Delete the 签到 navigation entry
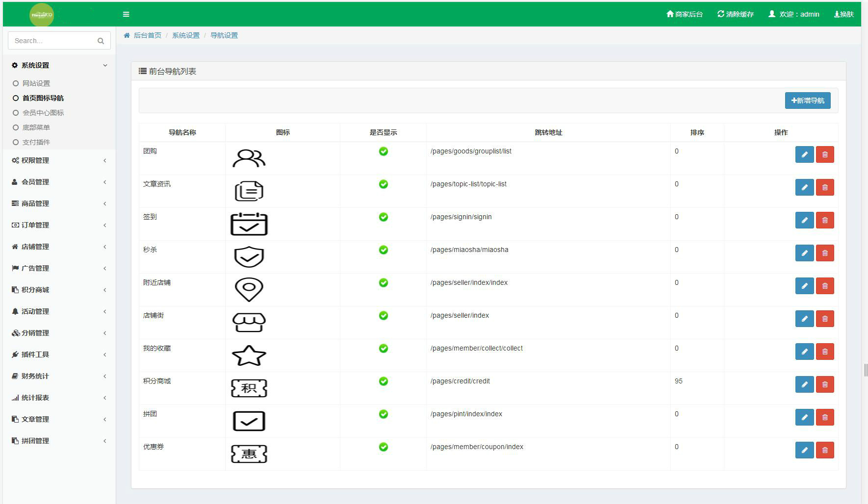Image resolution: width=868 pixels, height=504 pixels. click(x=825, y=220)
